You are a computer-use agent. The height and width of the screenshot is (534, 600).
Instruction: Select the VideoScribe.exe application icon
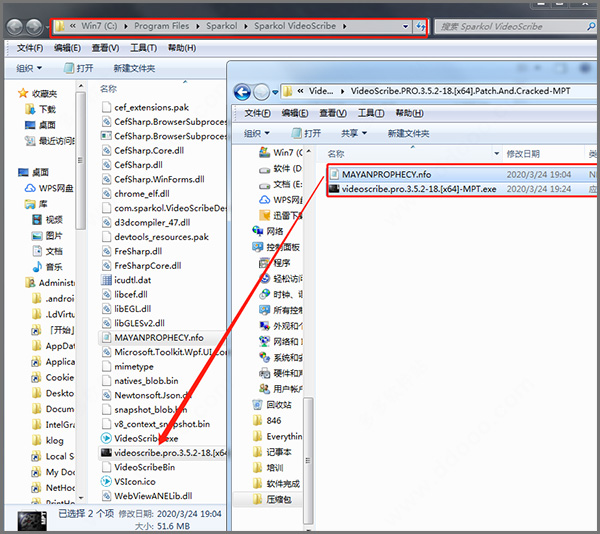pyautogui.click(x=106, y=438)
